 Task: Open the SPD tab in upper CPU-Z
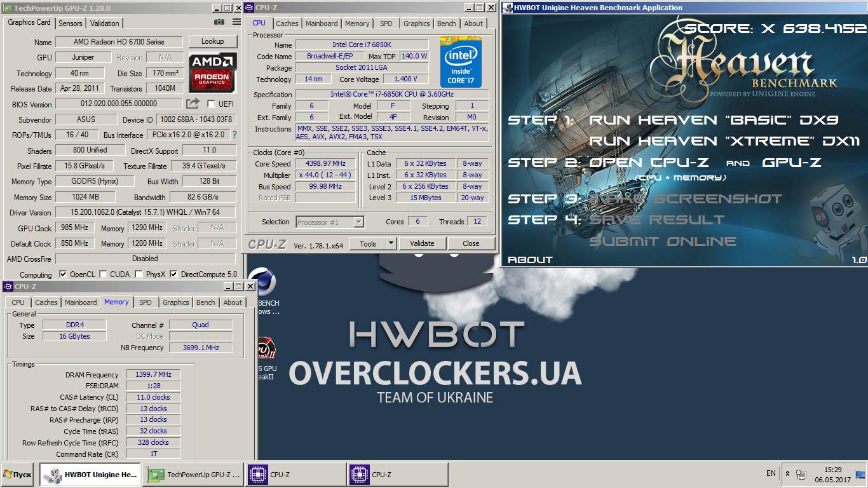[x=386, y=23]
